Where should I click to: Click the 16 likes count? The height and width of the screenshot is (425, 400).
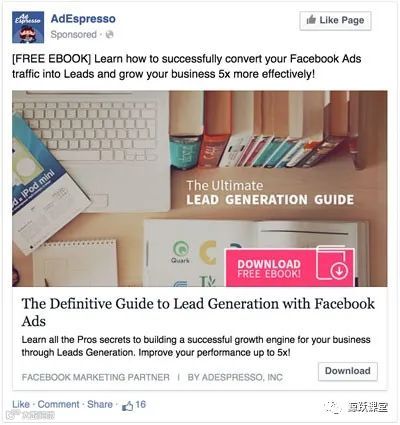coord(140,404)
